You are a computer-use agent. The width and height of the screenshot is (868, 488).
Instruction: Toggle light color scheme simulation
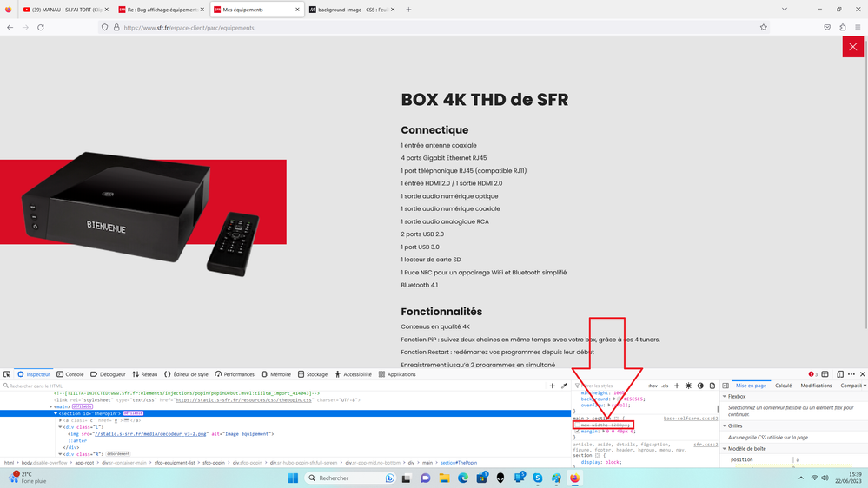[689, 386]
